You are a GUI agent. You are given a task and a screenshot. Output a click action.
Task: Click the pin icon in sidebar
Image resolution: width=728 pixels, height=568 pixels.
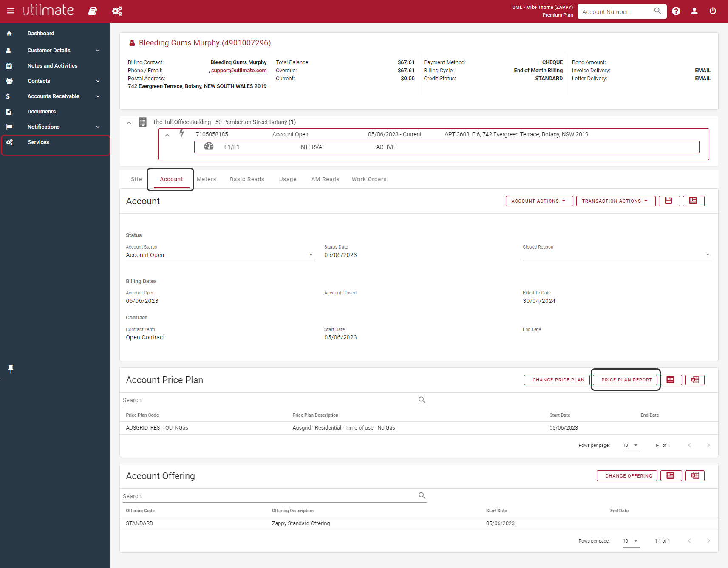(x=11, y=368)
